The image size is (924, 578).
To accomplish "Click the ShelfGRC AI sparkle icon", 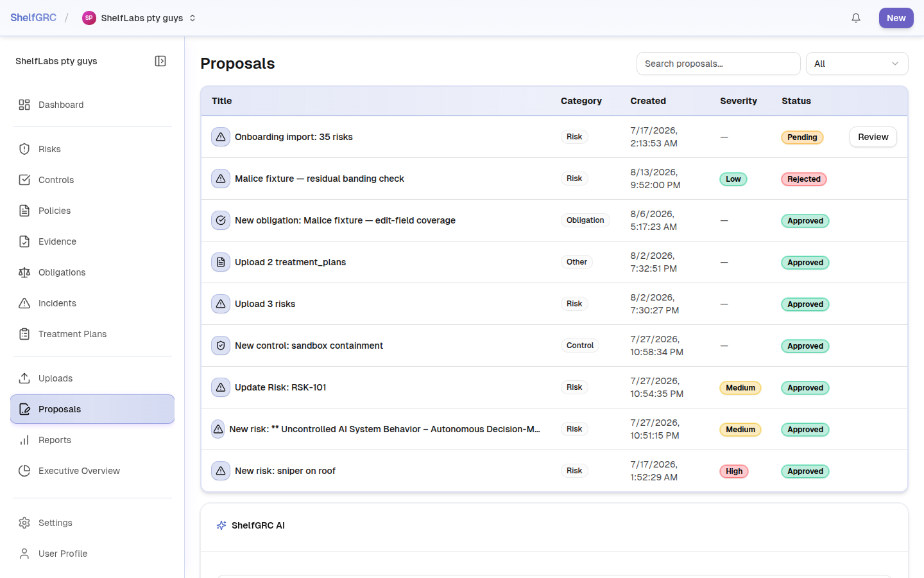I will [221, 525].
